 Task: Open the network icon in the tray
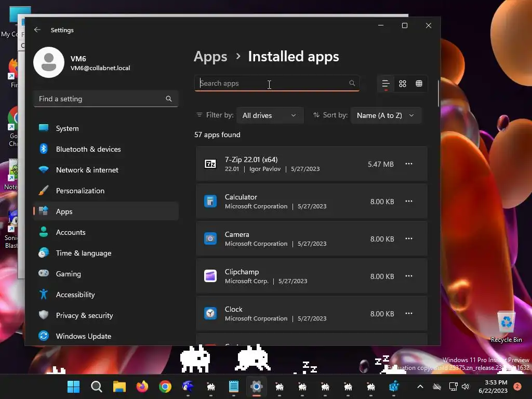(x=453, y=387)
